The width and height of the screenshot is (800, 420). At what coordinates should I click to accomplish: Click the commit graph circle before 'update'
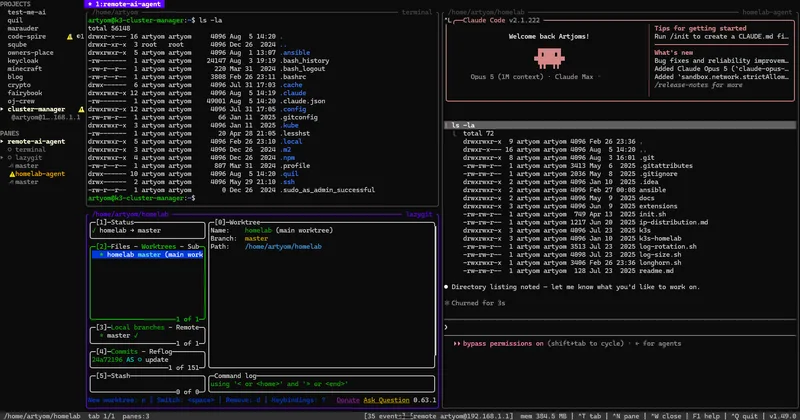point(139,360)
